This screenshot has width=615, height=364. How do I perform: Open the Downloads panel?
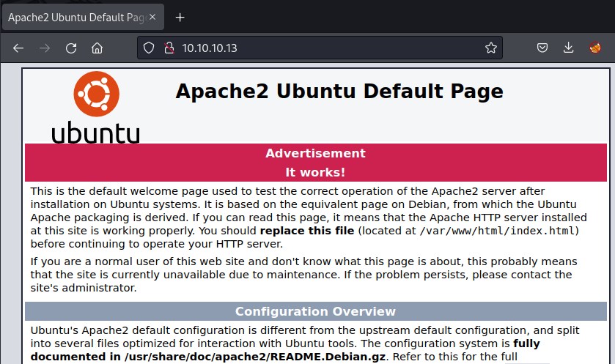click(568, 48)
